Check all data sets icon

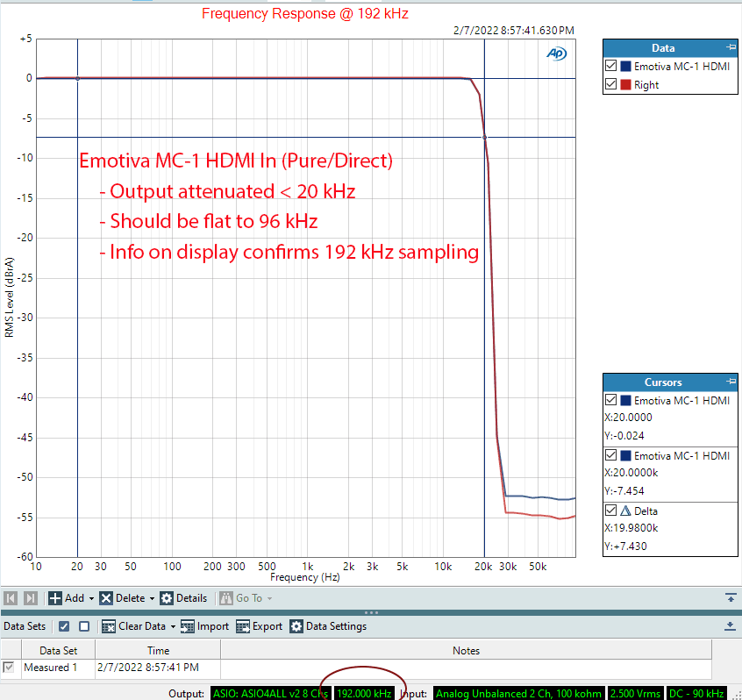click(x=64, y=626)
